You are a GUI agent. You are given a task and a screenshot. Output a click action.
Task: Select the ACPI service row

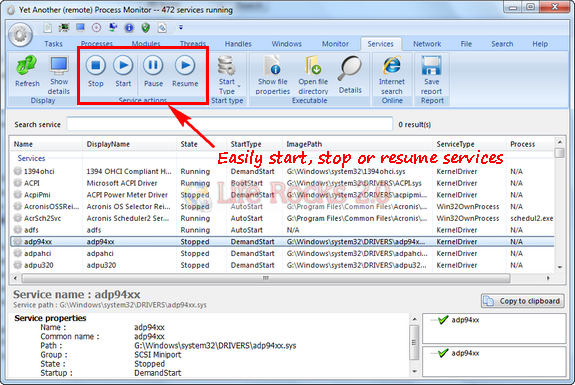(x=282, y=183)
